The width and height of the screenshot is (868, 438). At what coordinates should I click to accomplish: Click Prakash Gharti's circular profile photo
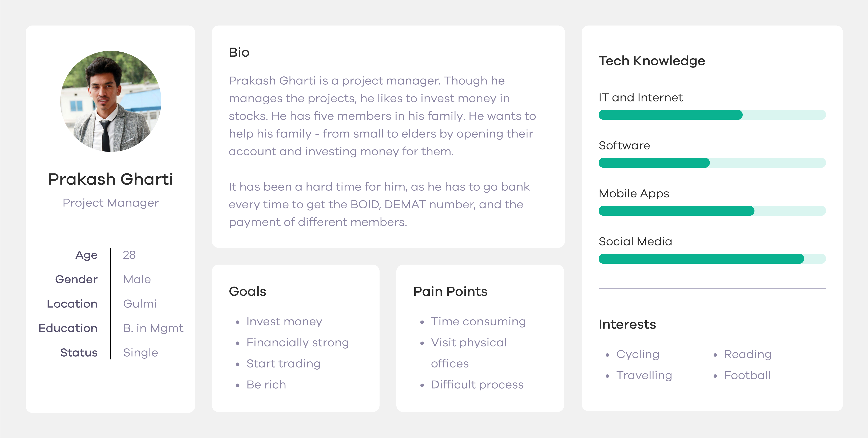click(x=111, y=101)
